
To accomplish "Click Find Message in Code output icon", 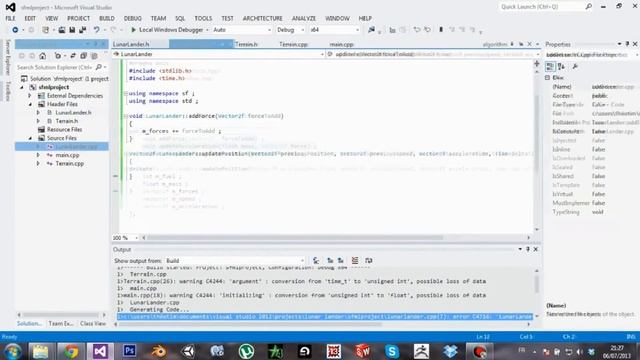I will coord(316,260).
